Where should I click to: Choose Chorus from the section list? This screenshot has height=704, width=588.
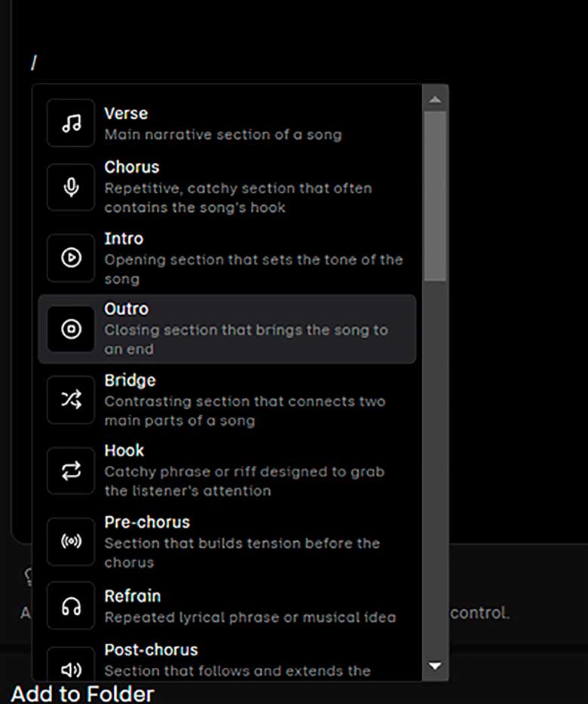(x=227, y=187)
